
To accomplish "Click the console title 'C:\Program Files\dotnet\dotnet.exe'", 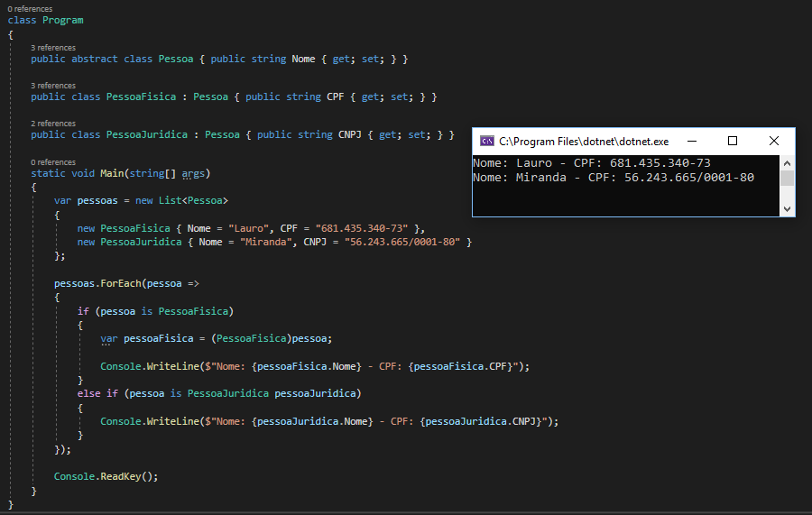I will pos(584,142).
